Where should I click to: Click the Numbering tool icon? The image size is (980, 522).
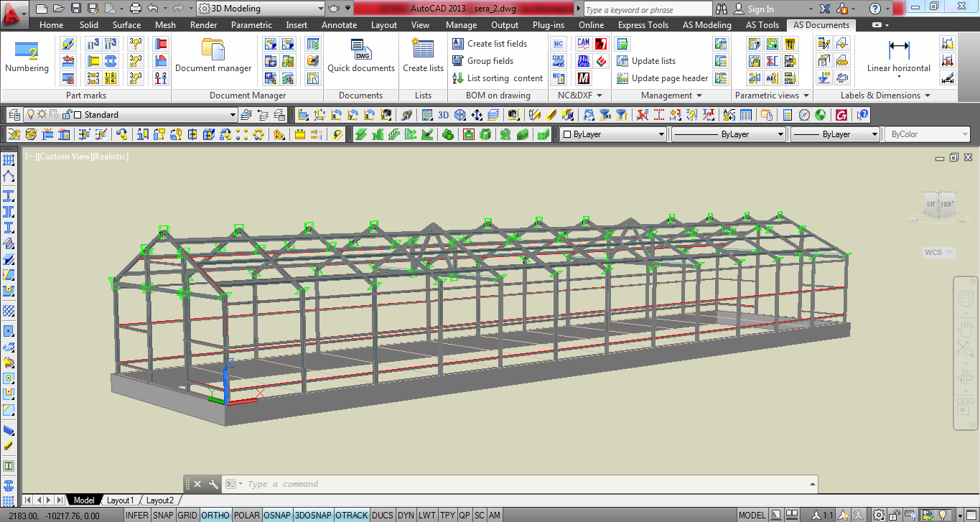tap(27, 51)
